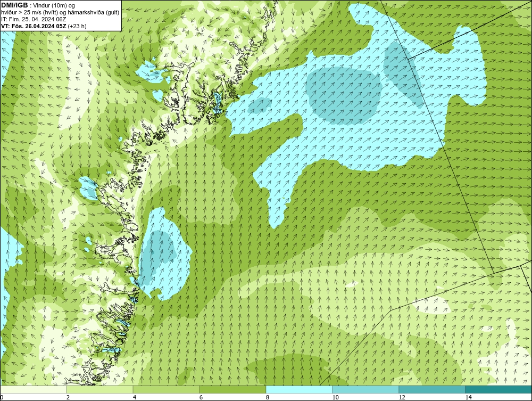Click the legend label '0'
The width and height of the screenshot is (532, 401).
coord(2,397)
